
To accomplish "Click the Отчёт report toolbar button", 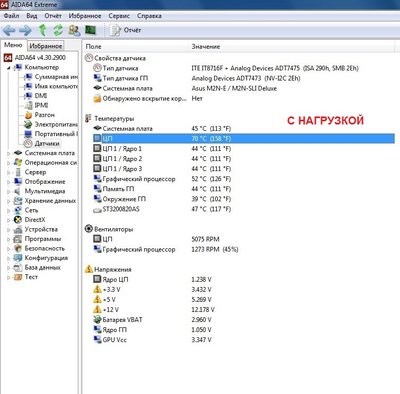I will pyautogui.click(x=126, y=30).
